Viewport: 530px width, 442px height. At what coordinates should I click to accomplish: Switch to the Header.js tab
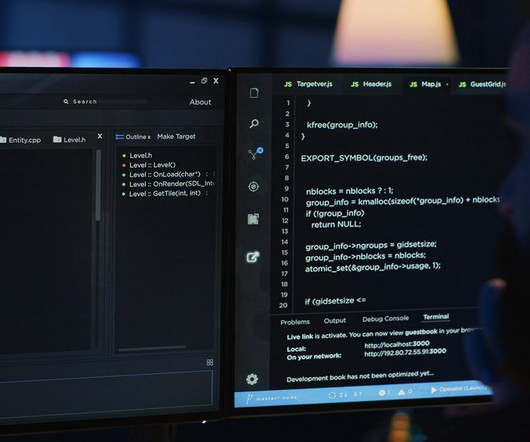pyautogui.click(x=371, y=84)
